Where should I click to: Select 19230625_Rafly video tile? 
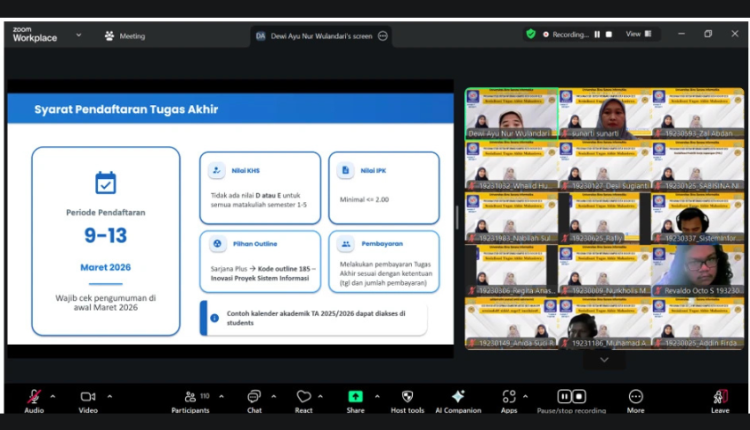coord(605,218)
